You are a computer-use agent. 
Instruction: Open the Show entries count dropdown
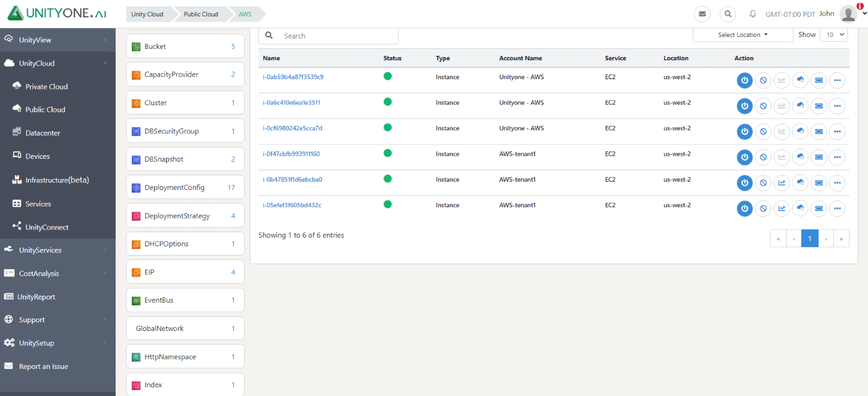(x=834, y=35)
